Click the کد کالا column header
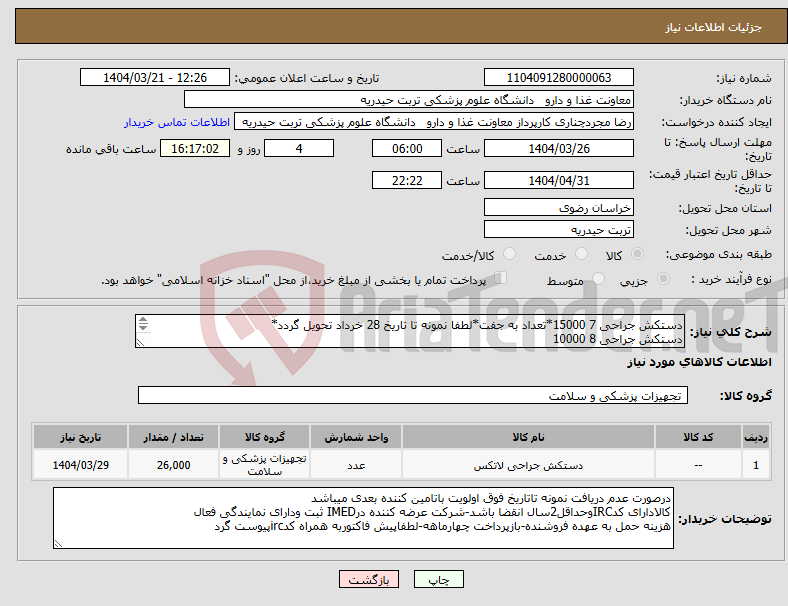The width and height of the screenshot is (788, 606). click(698, 437)
